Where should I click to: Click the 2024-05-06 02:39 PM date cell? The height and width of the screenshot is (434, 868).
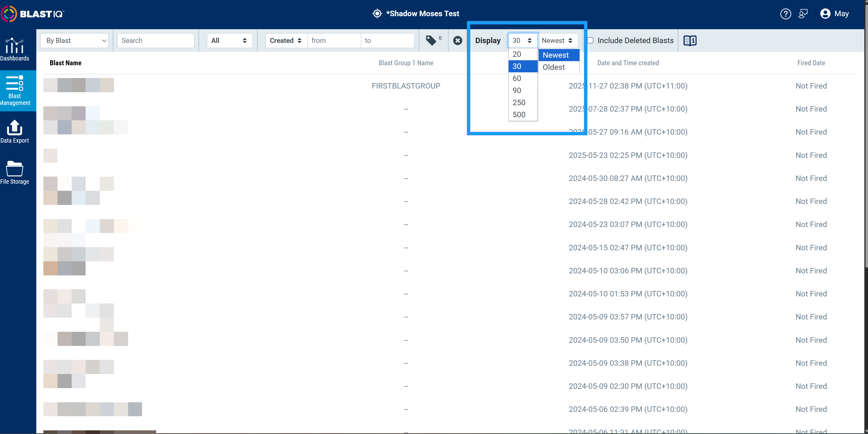point(628,409)
